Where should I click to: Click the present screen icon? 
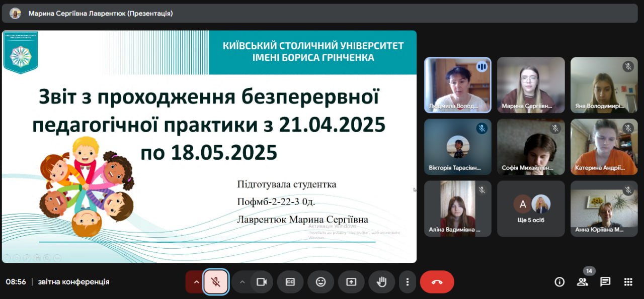click(351, 282)
